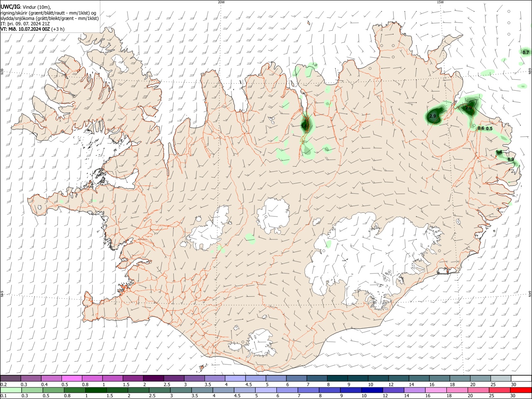The width and height of the screenshot is (532, 399).
Task: Click the UWC/IG title text
Action: (10, 7)
